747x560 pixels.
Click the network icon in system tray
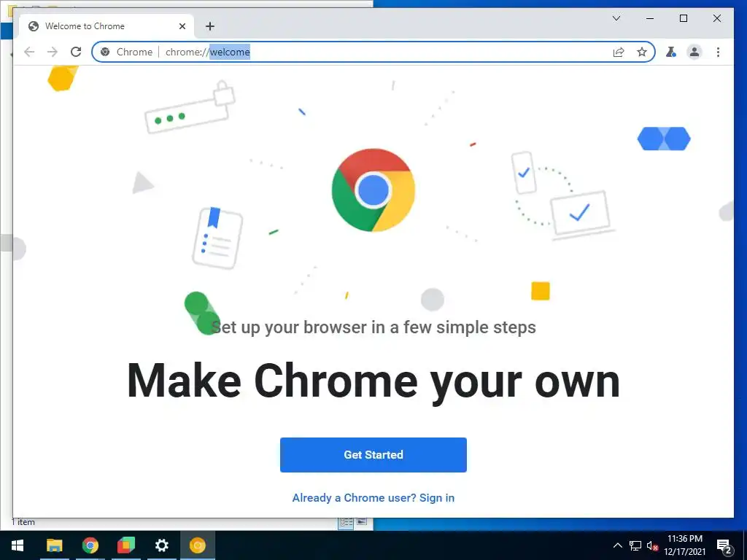tap(635, 545)
